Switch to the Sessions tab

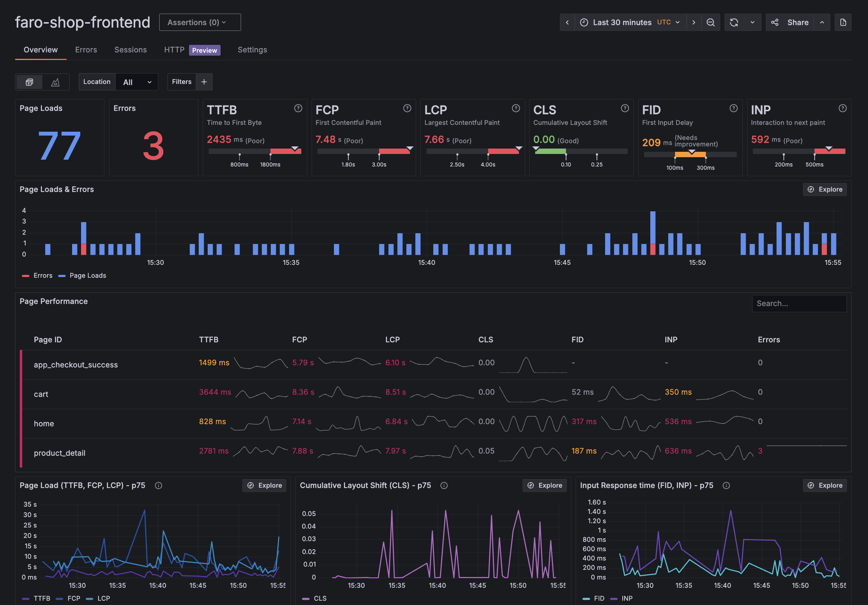coord(130,50)
